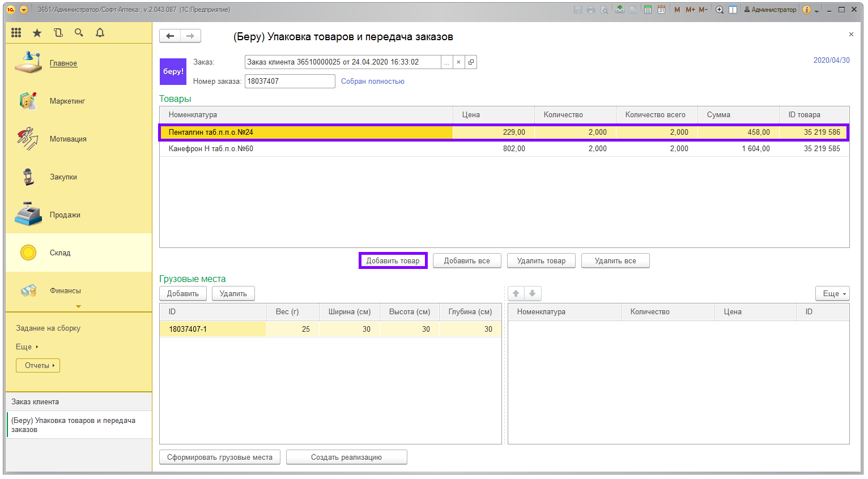Expand the Еще dropdown above nomenclature table
This screenshot has width=868, height=479.
(832, 293)
